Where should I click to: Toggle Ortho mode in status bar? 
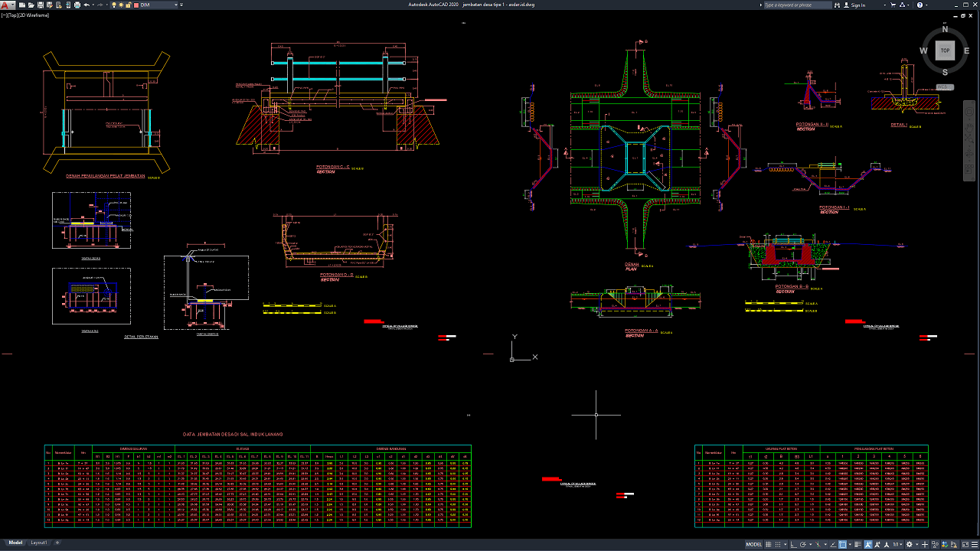(x=793, y=544)
